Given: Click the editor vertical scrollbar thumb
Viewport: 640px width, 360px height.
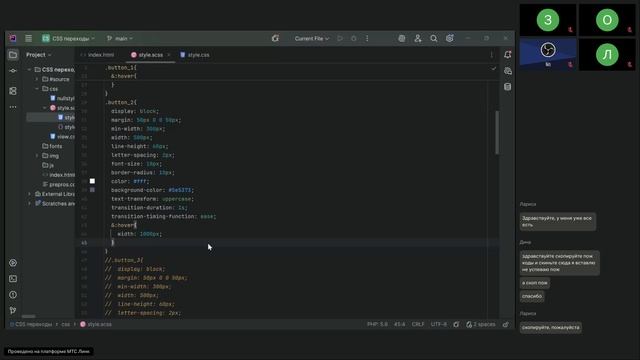Looking at the screenshot, I should [497, 132].
